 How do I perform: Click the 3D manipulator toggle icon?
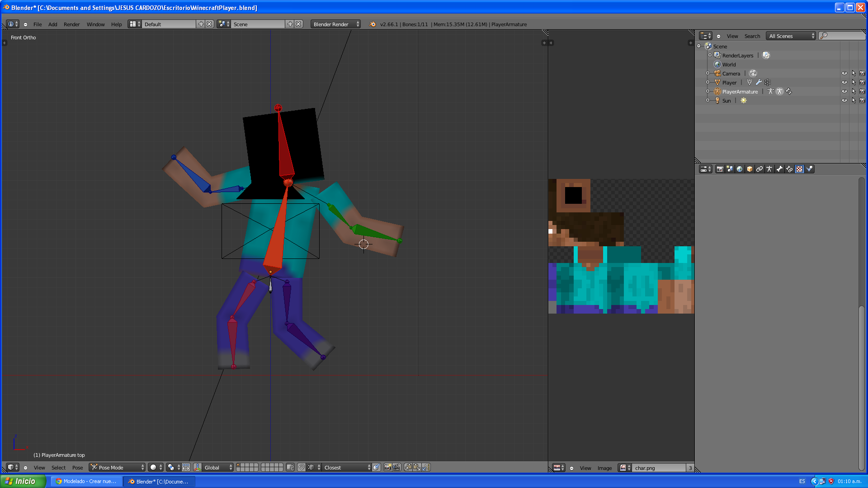[x=198, y=467]
